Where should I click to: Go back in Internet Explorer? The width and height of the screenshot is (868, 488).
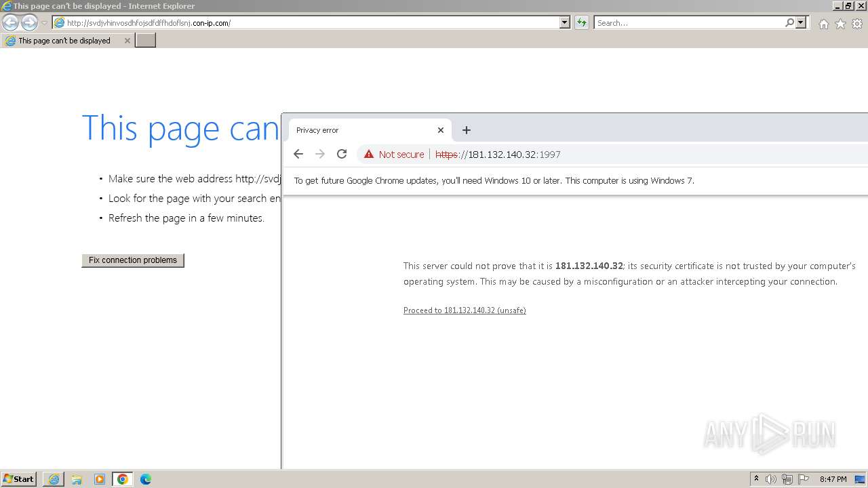point(10,23)
